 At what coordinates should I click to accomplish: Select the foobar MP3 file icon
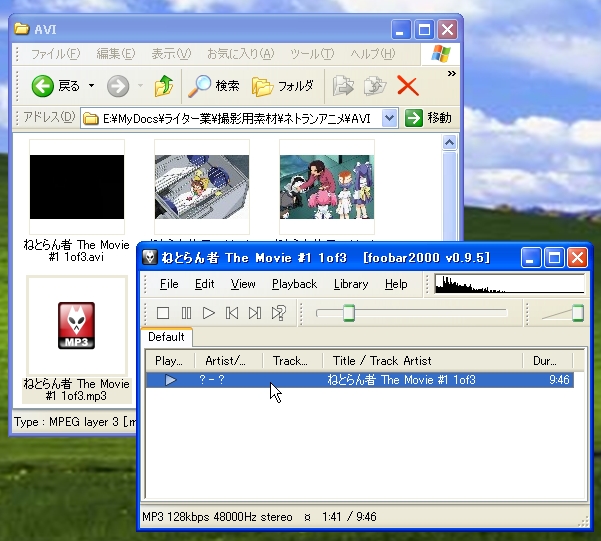(76, 326)
